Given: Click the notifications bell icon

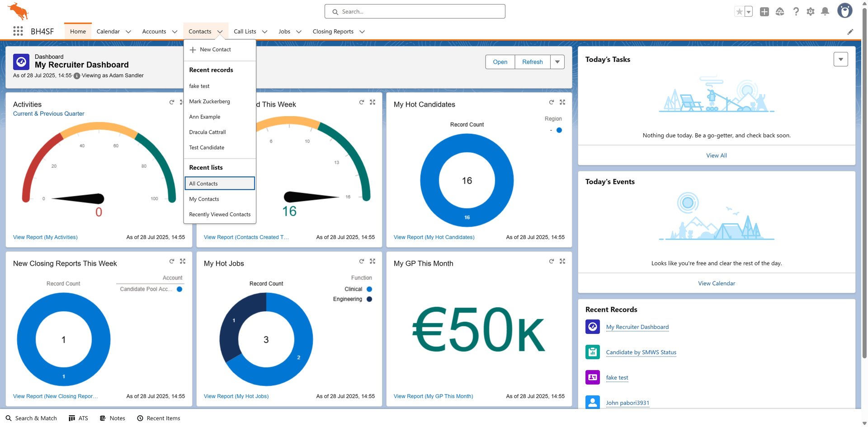Looking at the screenshot, I should tap(825, 12).
